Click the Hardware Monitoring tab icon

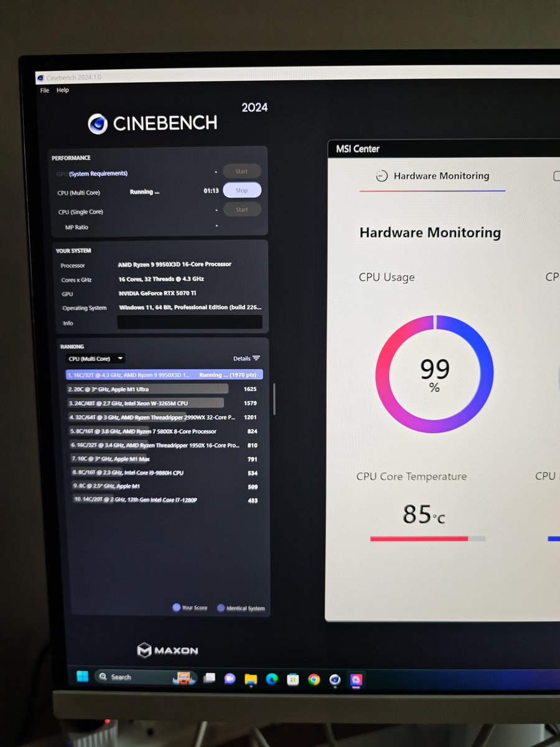[x=382, y=176]
